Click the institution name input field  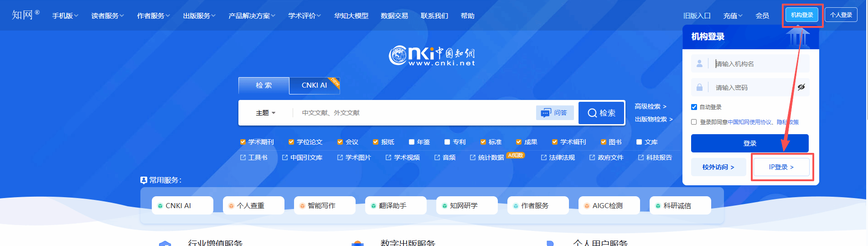pos(759,64)
